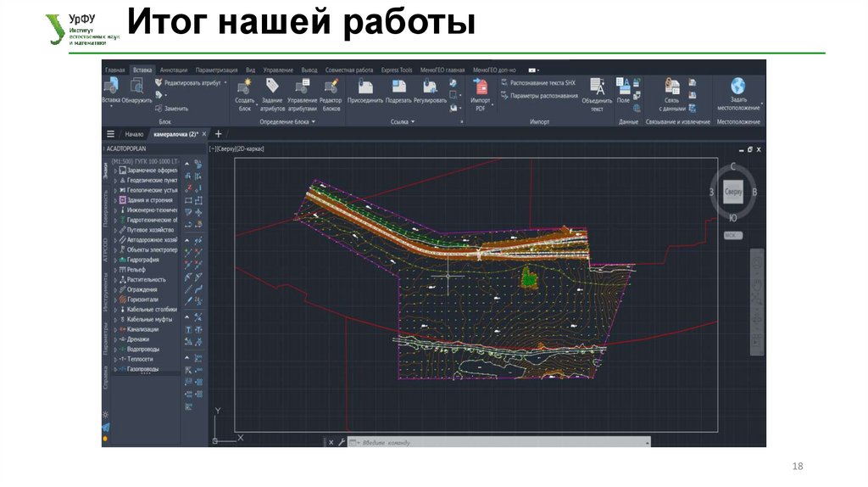Open the МенюГЕО доп-но ribbon tab

[494, 70]
